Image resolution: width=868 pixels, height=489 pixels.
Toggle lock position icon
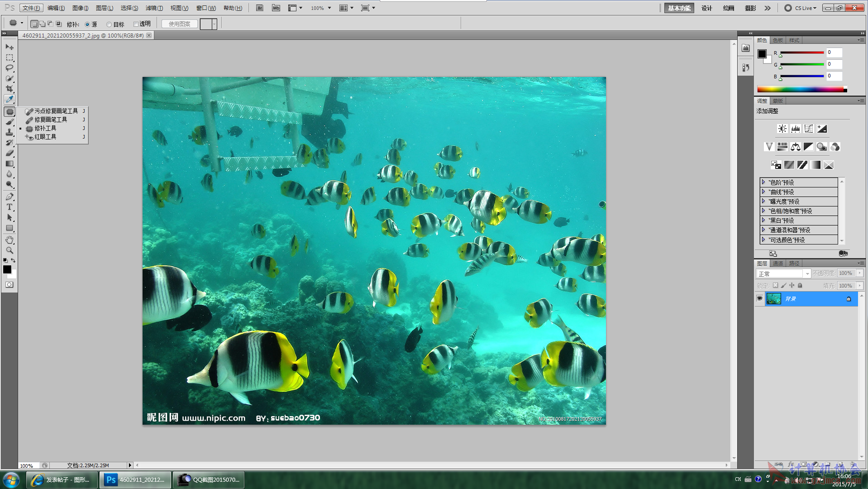(792, 285)
